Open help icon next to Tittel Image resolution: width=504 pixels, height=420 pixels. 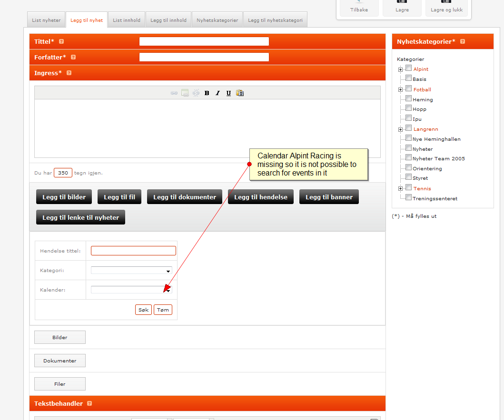coord(61,41)
